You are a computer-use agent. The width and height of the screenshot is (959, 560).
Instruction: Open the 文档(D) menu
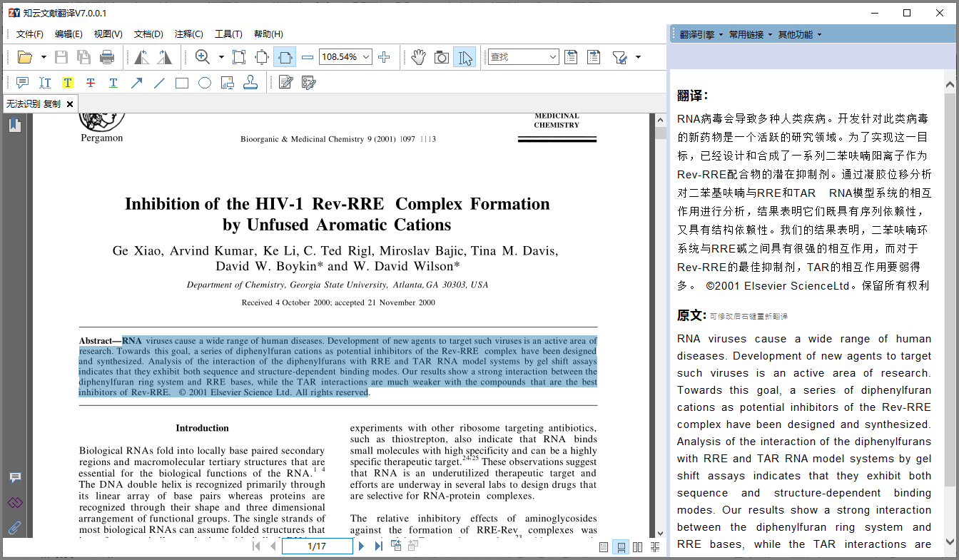[x=148, y=34]
